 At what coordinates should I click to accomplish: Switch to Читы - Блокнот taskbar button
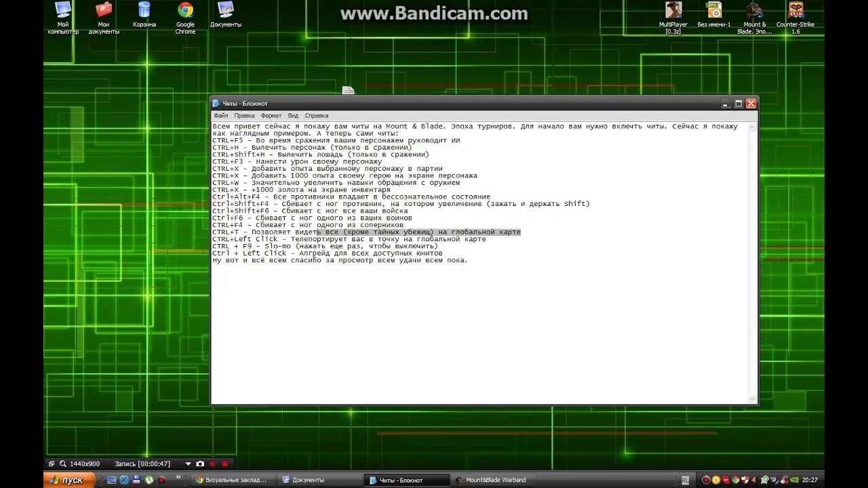(407, 480)
